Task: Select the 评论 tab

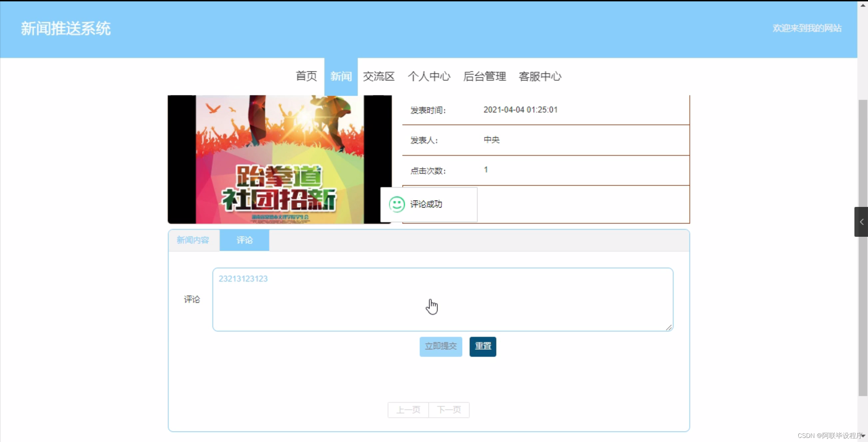Action: (x=244, y=240)
